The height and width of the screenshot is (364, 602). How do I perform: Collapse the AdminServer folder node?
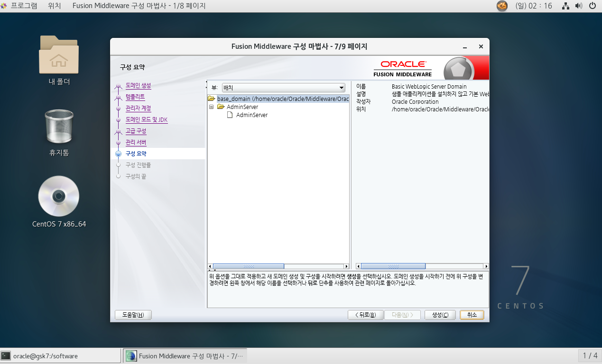point(211,107)
